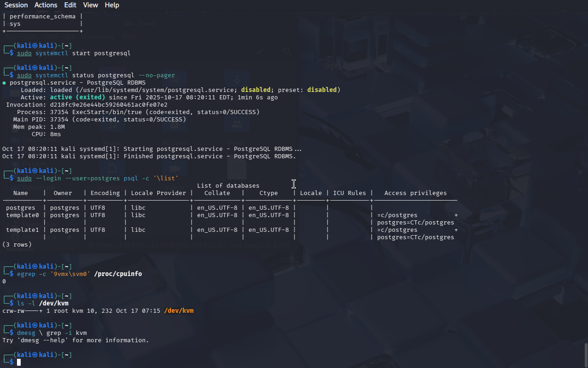The image size is (588, 368).
Task: Open the Edit menu
Action: [70, 5]
